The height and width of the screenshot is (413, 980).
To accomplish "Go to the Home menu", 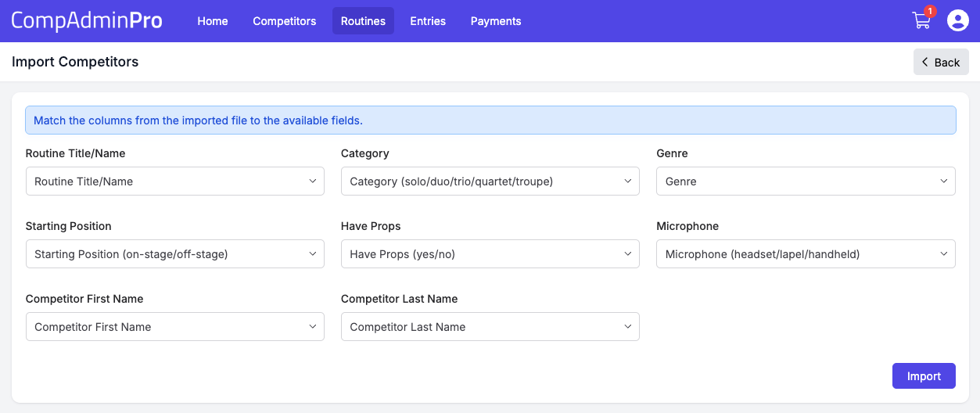I will pyautogui.click(x=213, y=21).
